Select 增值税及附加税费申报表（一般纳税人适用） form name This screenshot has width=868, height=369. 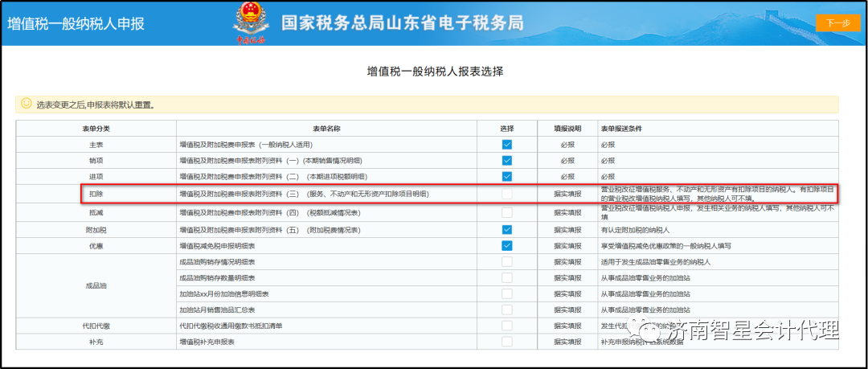(247, 145)
